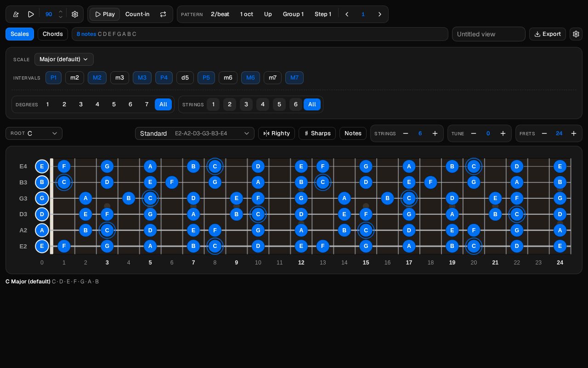
Task: Increase tempo with up arrow
Action: [x=61, y=11]
